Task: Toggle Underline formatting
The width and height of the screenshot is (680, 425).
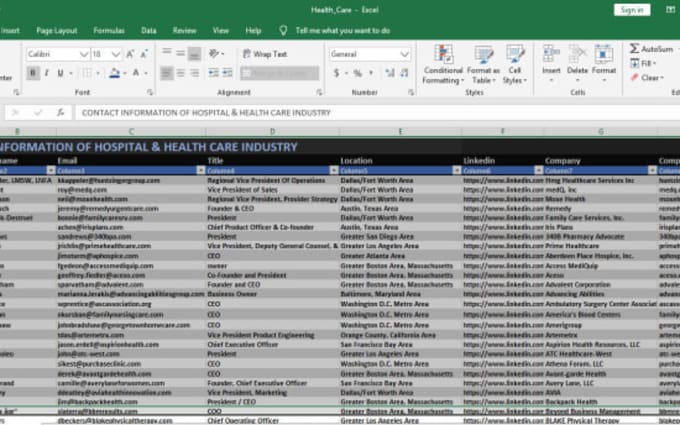Action: 60,73
